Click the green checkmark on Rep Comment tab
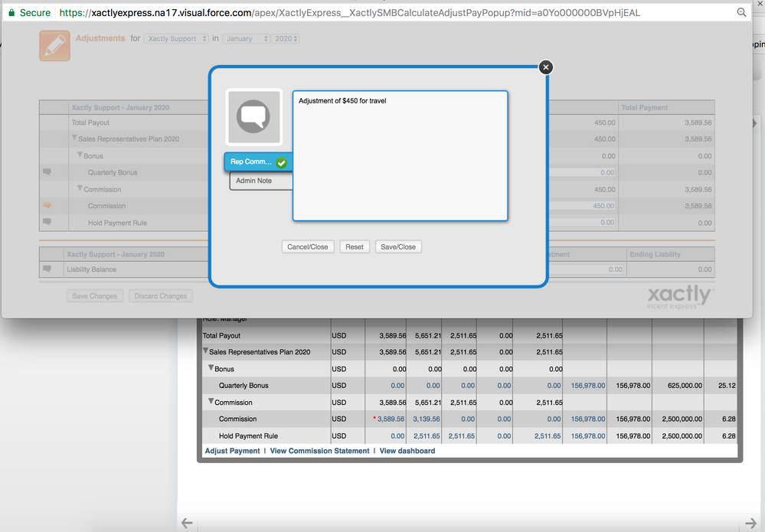The image size is (765, 532). 281,163
